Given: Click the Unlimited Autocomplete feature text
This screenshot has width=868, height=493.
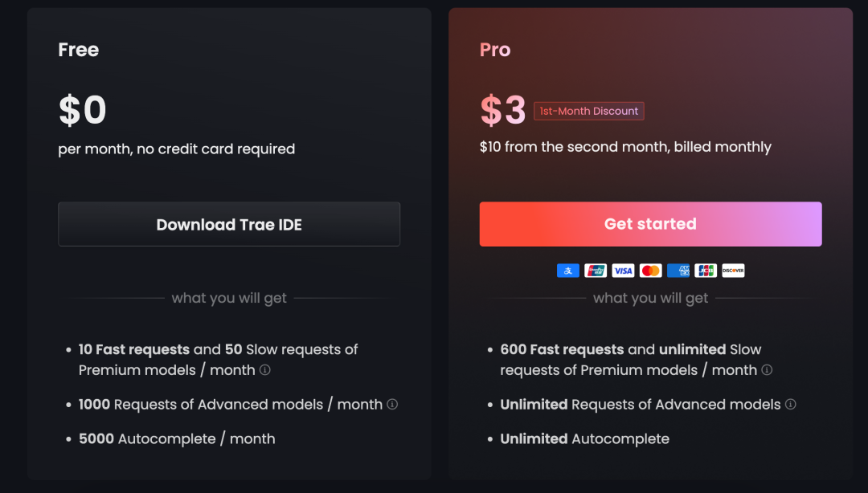Looking at the screenshot, I should coord(584,438).
